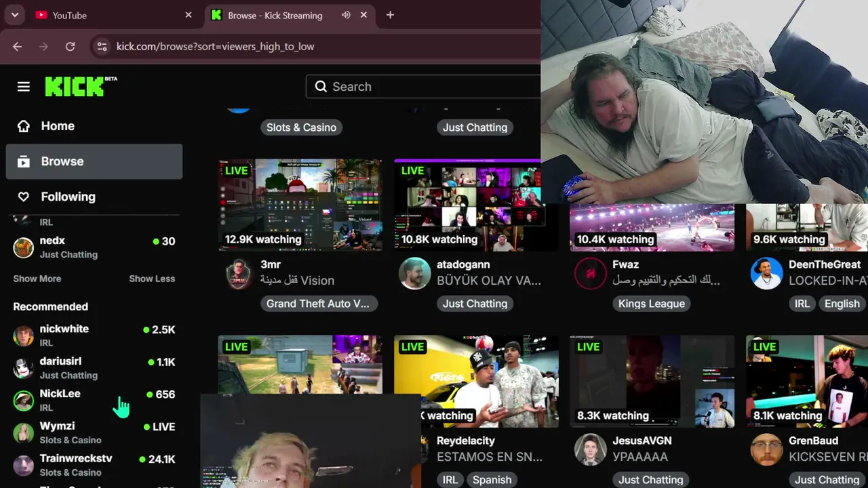The image size is (868, 488).
Task: Open the Grand Theft Auto V category tag
Action: pyautogui.click(x=318, y=304)
